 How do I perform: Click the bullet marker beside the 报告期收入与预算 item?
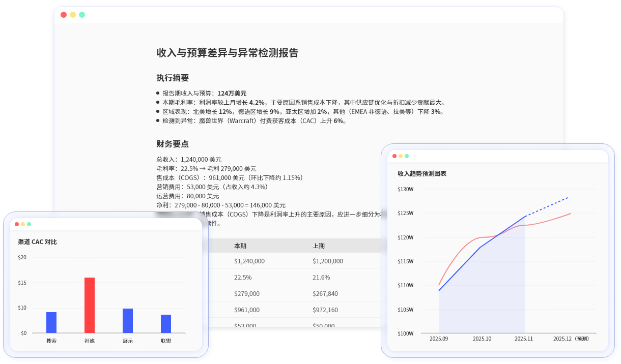(158, 93)
